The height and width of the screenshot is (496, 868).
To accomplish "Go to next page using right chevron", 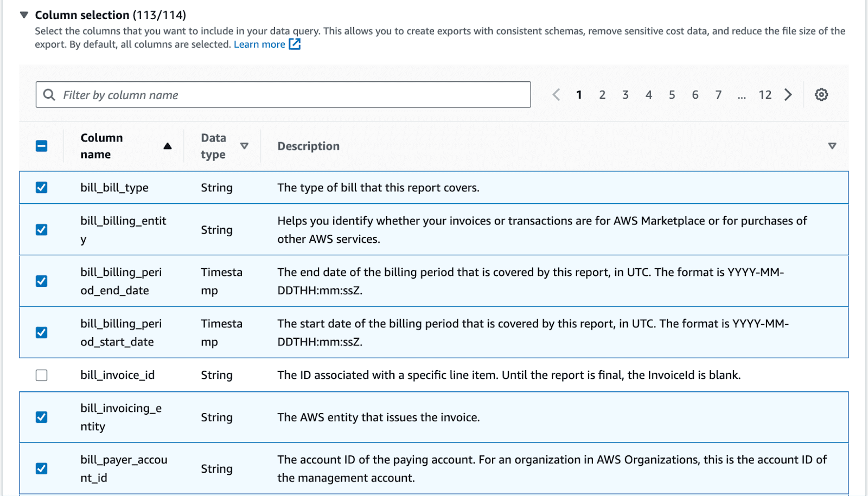I will 788,95.
